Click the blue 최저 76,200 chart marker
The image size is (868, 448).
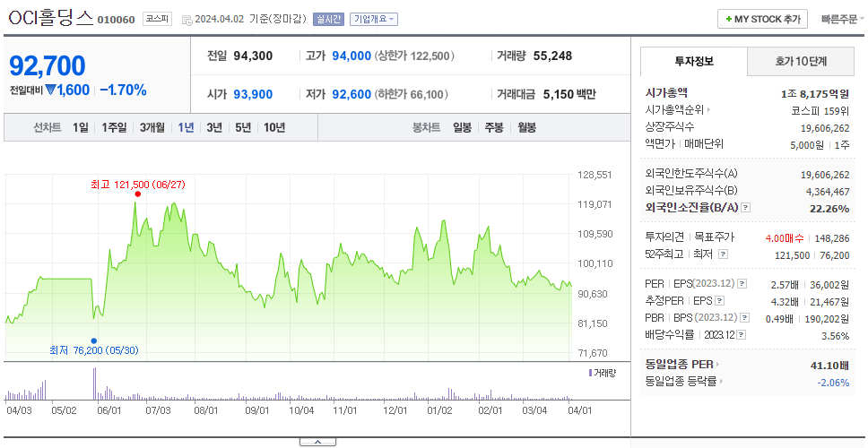(x=94, y=340)
